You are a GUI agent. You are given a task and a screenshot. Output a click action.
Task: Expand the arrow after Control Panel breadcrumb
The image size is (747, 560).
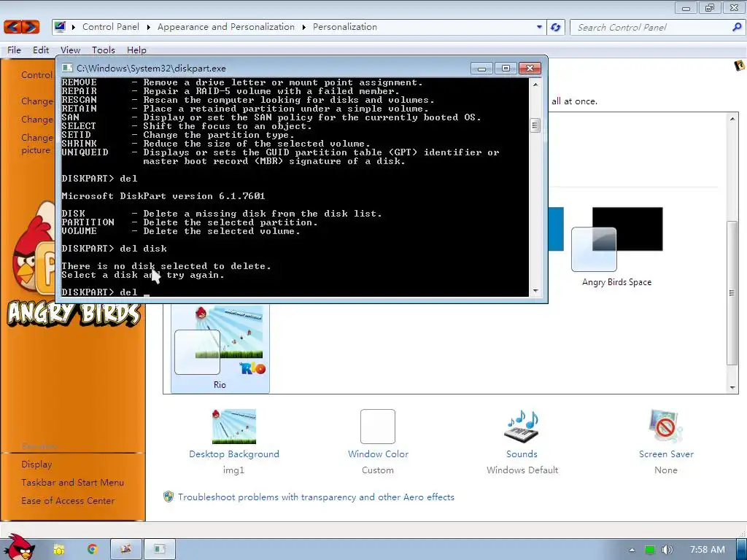[149, 27]
